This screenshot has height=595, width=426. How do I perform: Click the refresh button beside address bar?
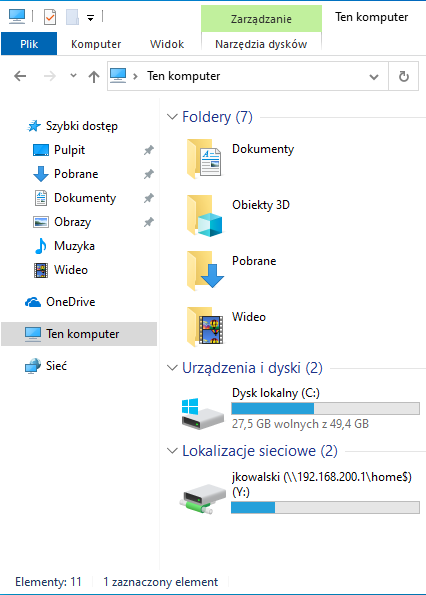[x=404, y=76]
